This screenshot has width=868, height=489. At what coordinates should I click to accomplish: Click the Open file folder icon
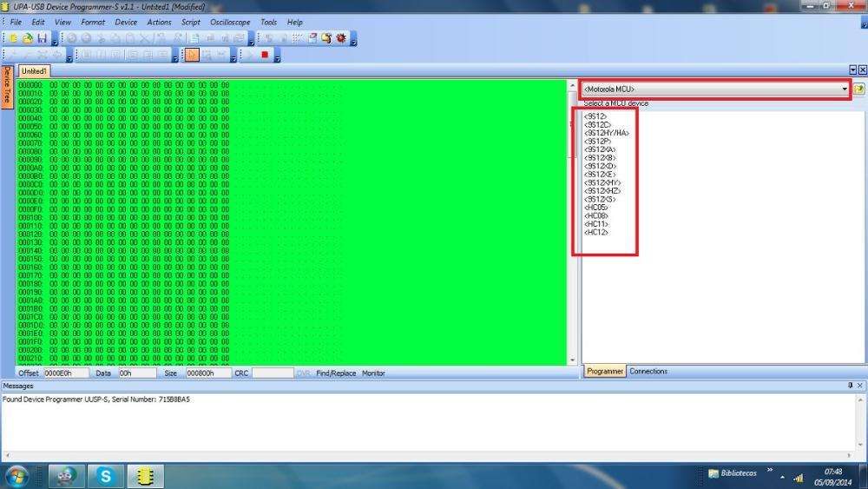click(27, 38)
